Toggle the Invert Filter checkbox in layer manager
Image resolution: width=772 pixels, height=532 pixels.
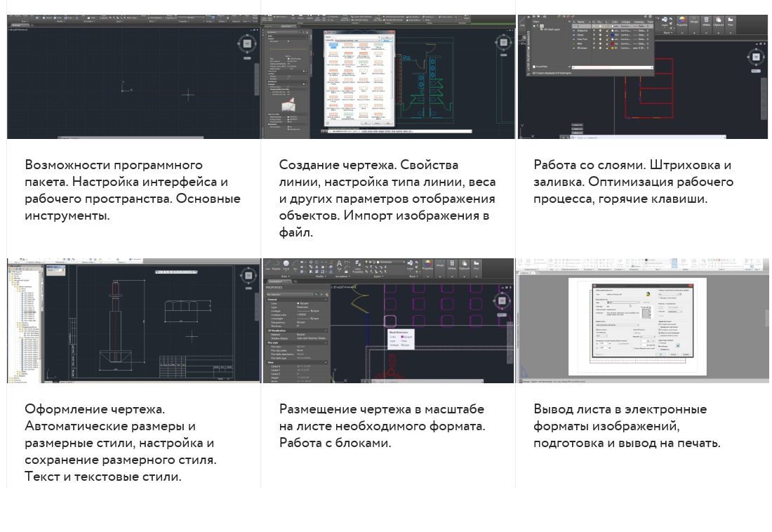535,67
